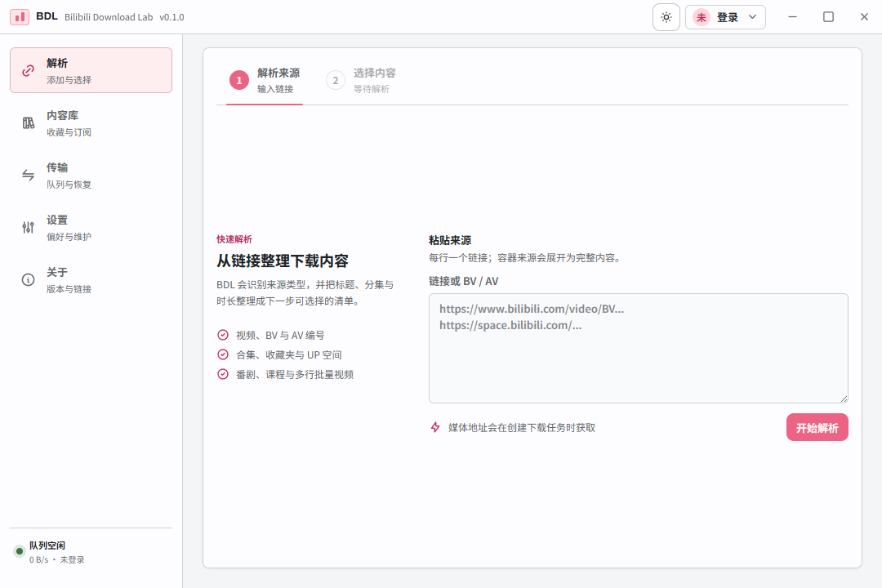Click the pink 未 avatar badge
Screen dimensions: 882x588
pos(701,17)
